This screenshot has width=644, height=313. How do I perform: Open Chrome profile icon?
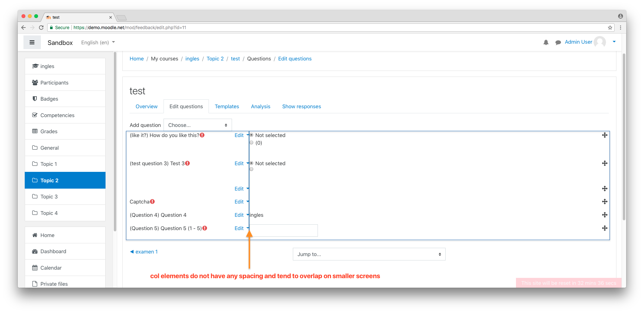click(x=620, y=16)
